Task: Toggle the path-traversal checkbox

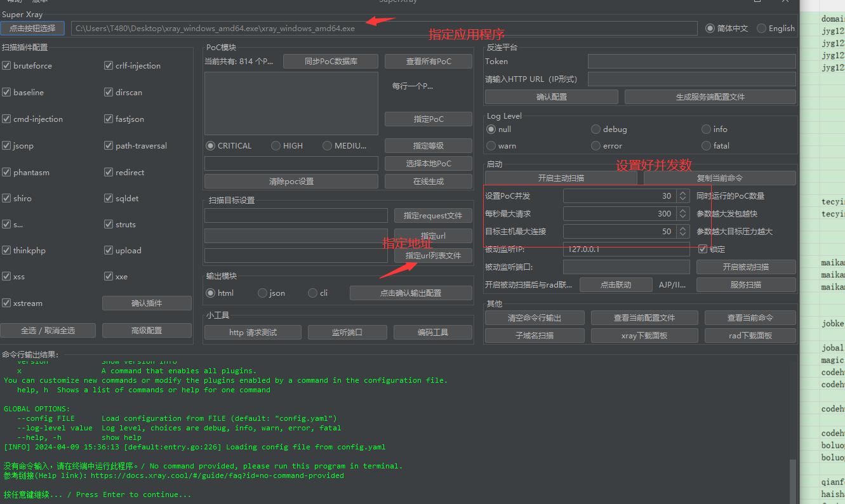Action: point(109,145)
